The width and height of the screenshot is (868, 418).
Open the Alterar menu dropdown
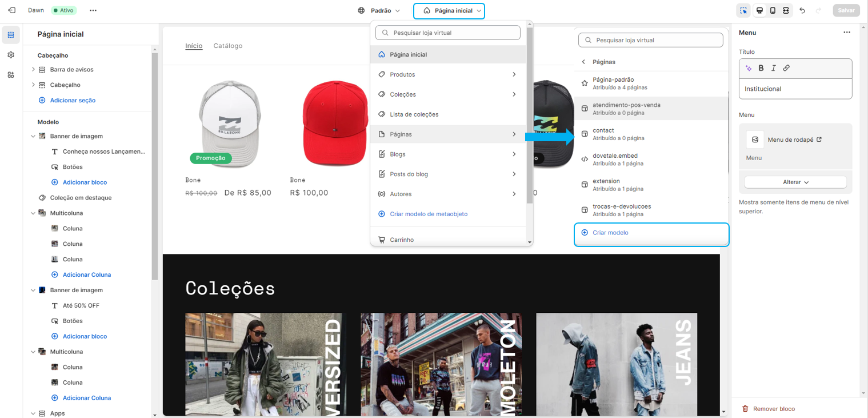795,182
